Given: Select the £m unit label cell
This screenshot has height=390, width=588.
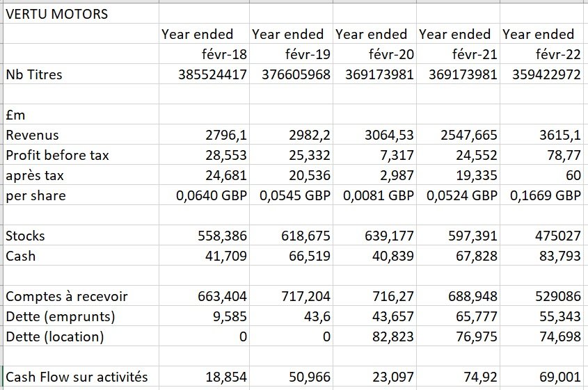Looking at the screenshot, I should click(x=15, y=115).
